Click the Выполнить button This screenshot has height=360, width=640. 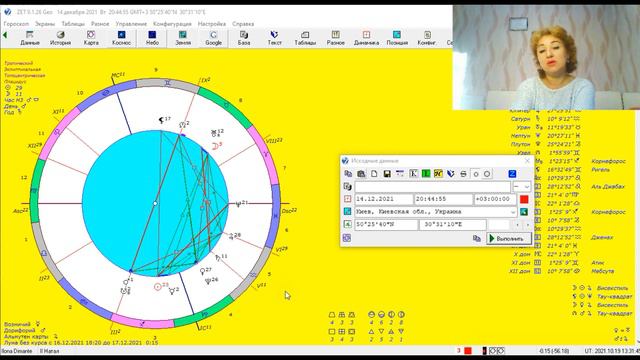(509, 238)
